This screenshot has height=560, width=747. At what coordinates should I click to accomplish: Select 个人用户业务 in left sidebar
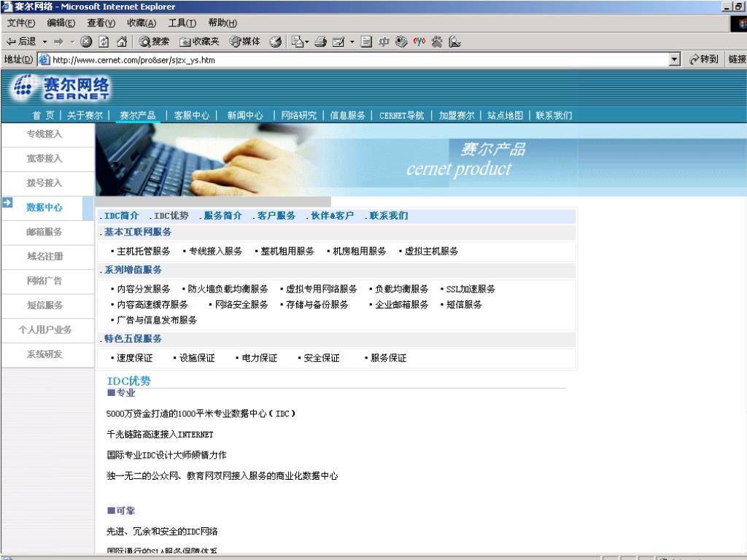pyautogui.click(x=45, y=330)
